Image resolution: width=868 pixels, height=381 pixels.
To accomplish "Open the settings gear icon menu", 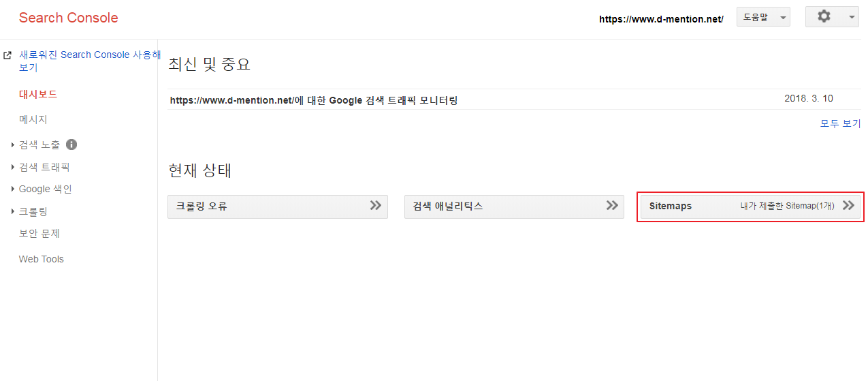I will coord(832,17).
